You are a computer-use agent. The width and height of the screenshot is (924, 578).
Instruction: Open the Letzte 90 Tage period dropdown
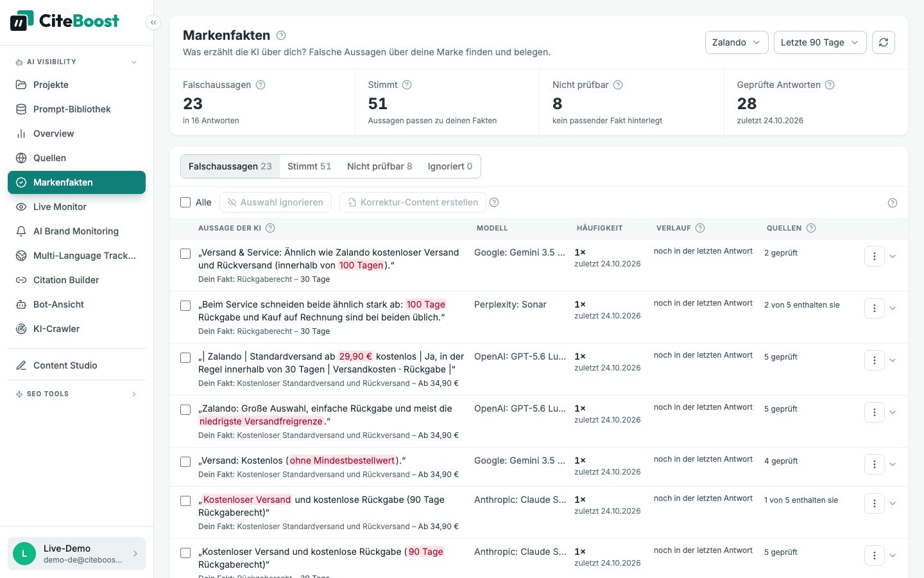click(x=820, y=42)
